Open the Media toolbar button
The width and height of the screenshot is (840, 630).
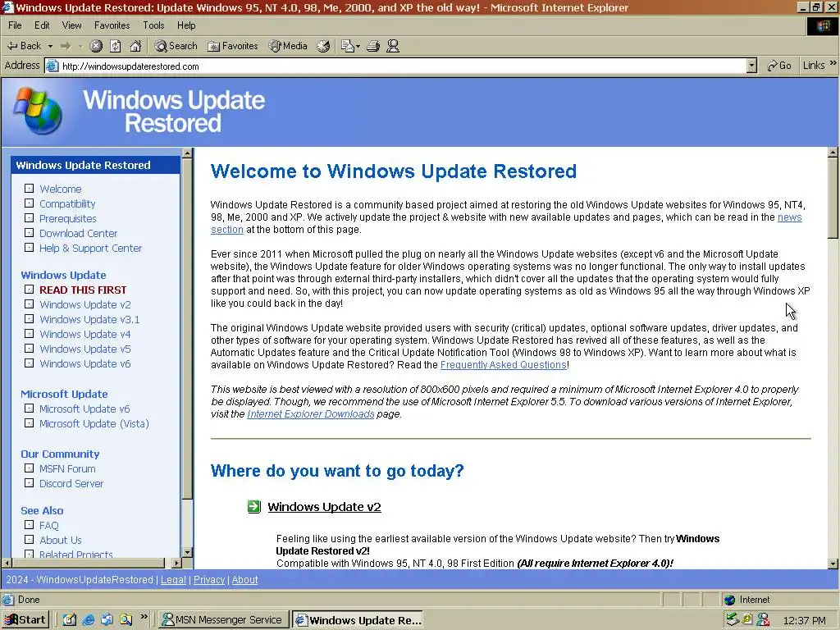288,46
